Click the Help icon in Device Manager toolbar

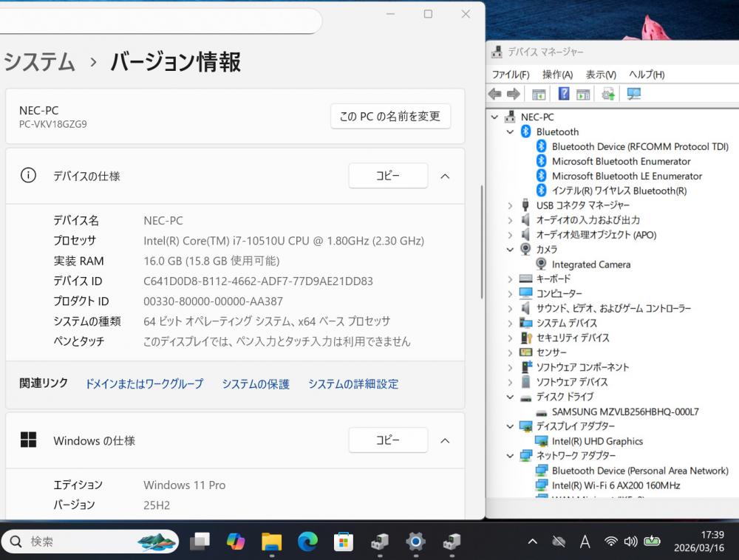tap(564, 94)
